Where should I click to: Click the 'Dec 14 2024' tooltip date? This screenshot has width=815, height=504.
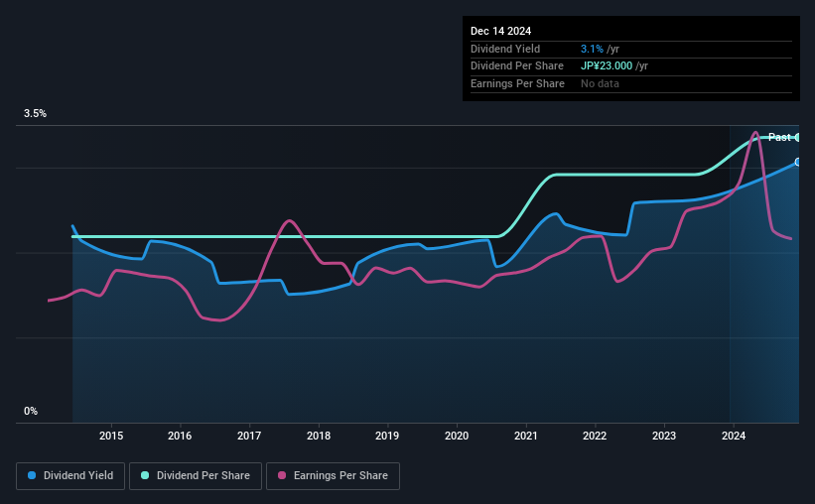[500, 31]
